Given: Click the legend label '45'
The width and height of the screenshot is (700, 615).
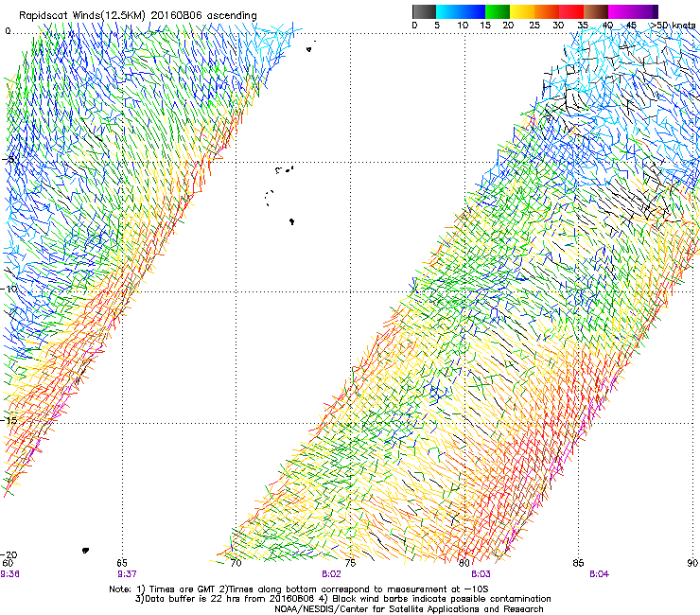Looking at the screenshot, I should (631, 25).
